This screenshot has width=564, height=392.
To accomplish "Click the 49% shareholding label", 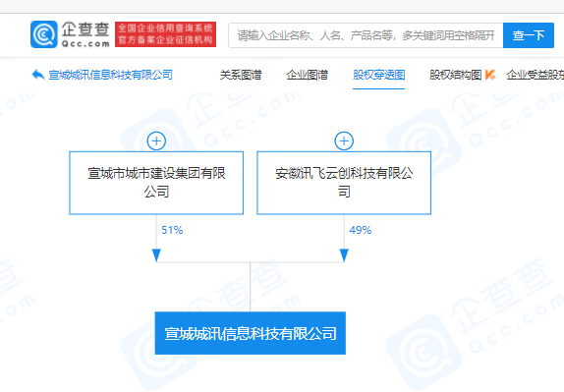I will pyautogui.click(x=360, y=230).
